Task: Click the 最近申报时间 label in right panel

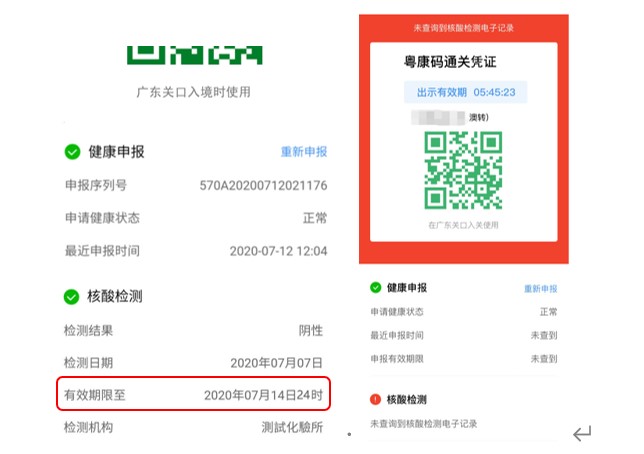Action: 397,335
